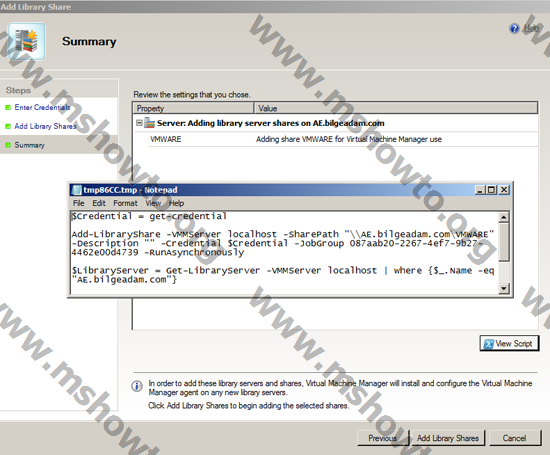Click the Notepad scrollbar down arrow
The height and width of the screenshot is (455, 550).
click(x=504, y=288)
